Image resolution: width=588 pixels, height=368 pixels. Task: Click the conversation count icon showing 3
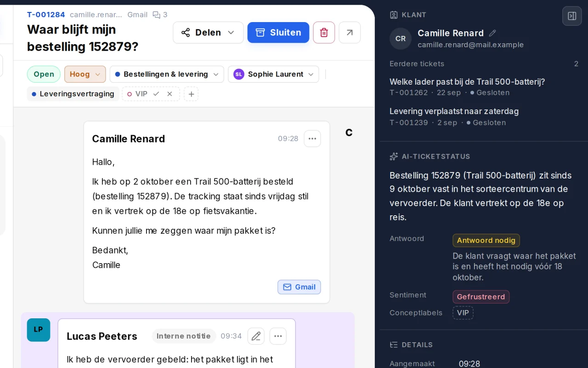160,15
